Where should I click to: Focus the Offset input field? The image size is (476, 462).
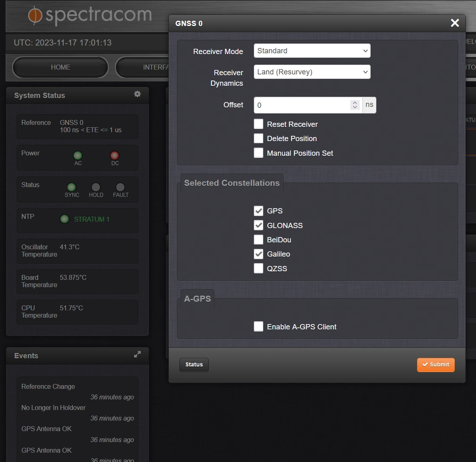(x=308, y=105)
